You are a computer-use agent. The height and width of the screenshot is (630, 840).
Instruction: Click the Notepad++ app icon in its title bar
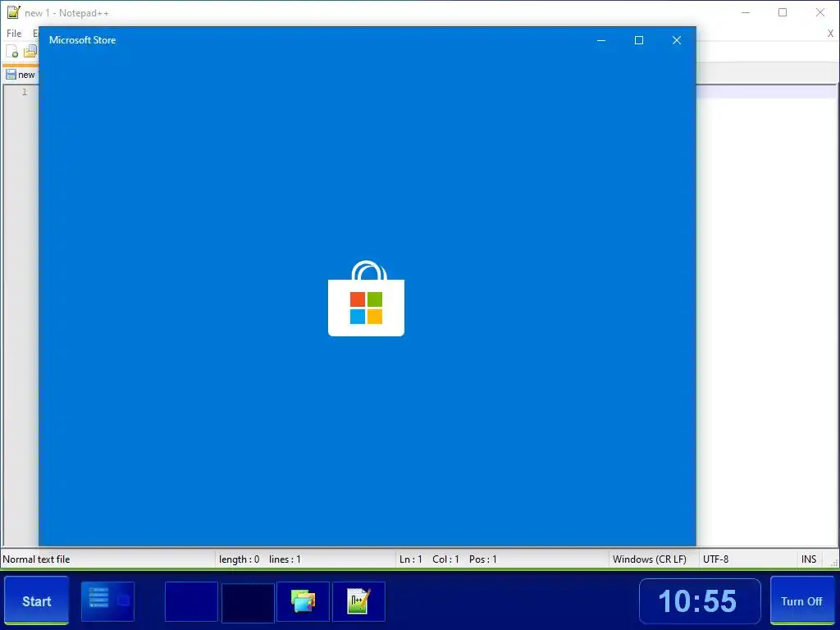click(x=13, y=12)
